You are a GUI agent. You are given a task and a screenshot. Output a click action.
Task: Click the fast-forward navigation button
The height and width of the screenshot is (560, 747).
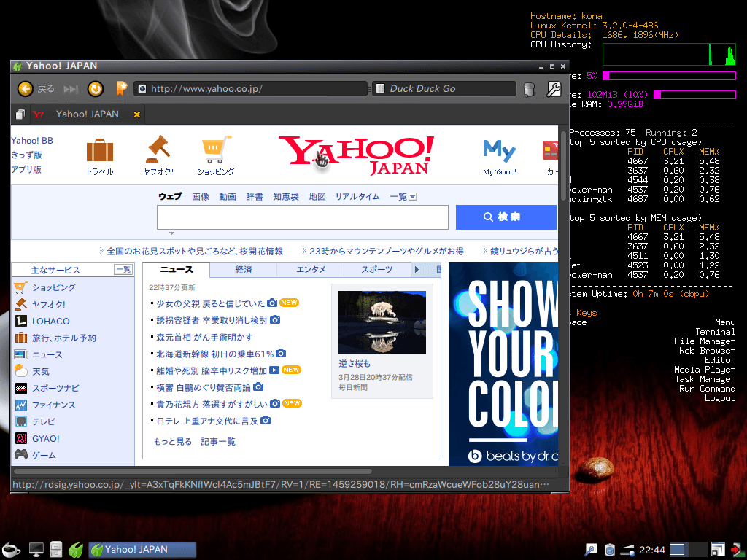(71, 89)
